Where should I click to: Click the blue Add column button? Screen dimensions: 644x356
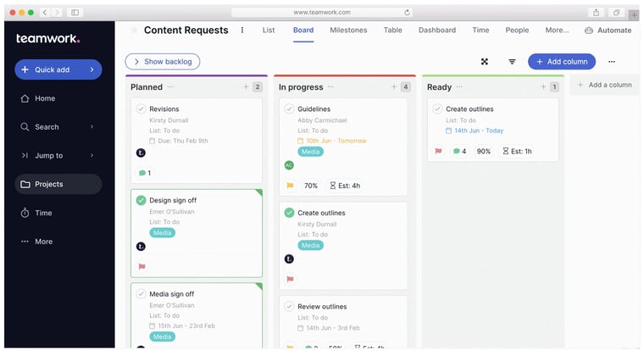pos(562,62)
